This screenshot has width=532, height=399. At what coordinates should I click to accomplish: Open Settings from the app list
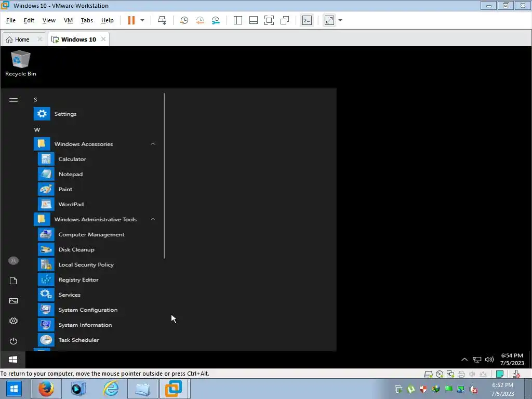(95, 114)
